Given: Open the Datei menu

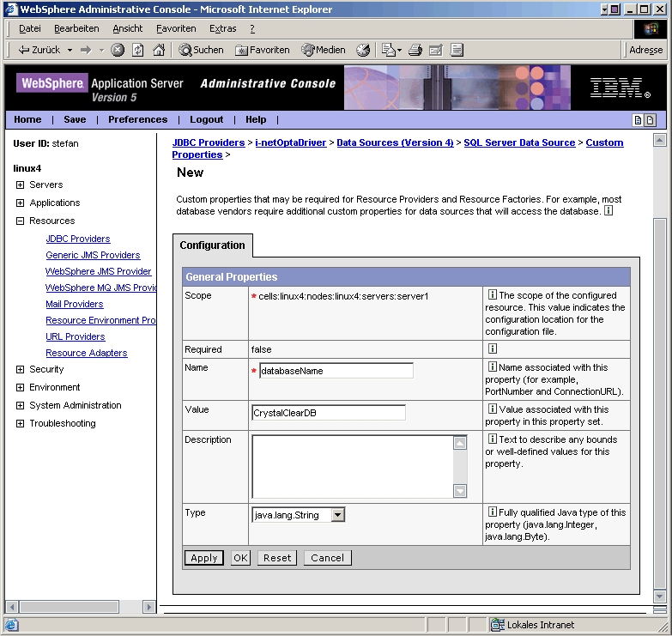Looking at the screenshot, I should pos(29,28).
